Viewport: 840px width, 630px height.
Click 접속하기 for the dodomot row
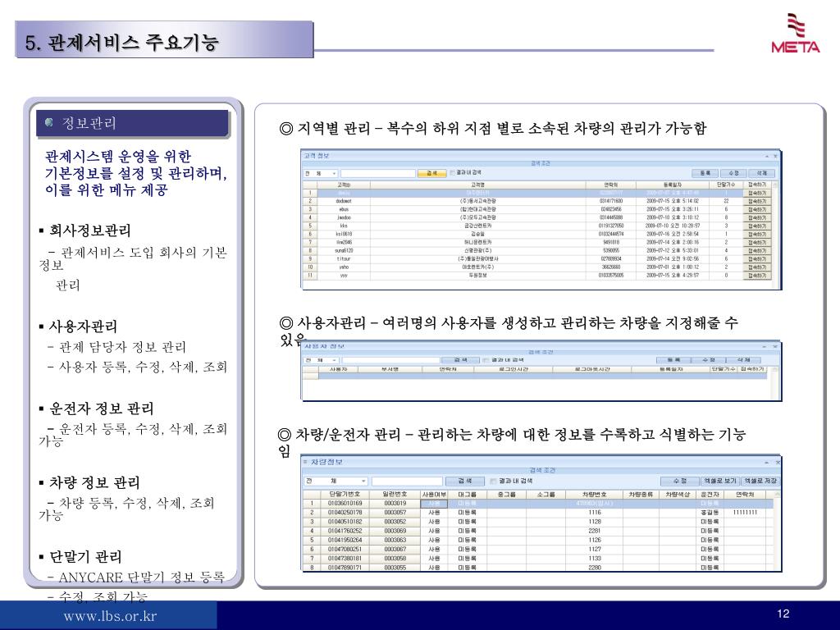[757, 202]
